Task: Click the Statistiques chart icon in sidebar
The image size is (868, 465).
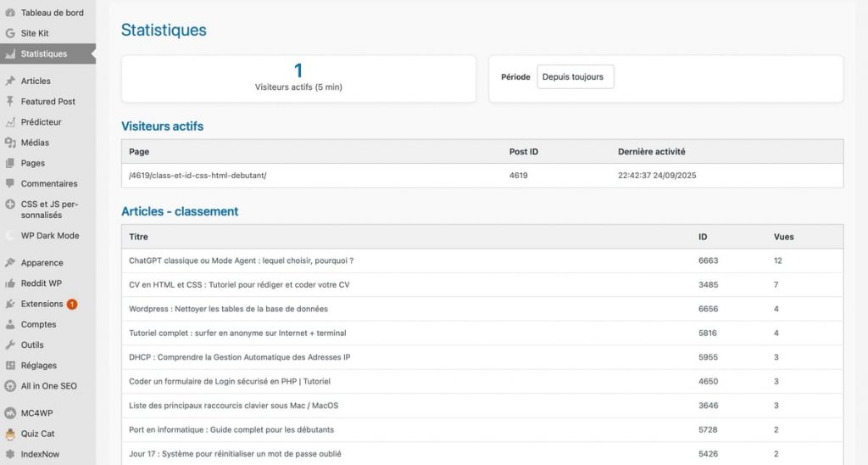Action: pos(10,53)
